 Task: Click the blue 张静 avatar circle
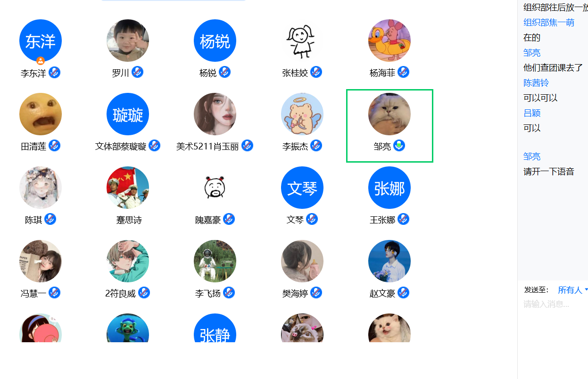coord(215,329)
